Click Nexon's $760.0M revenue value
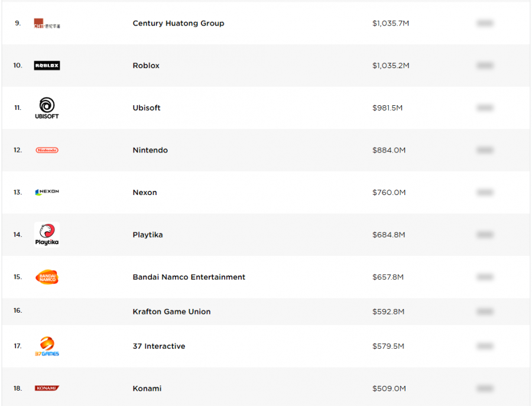 pyautogui.click(x=389, y=193)
